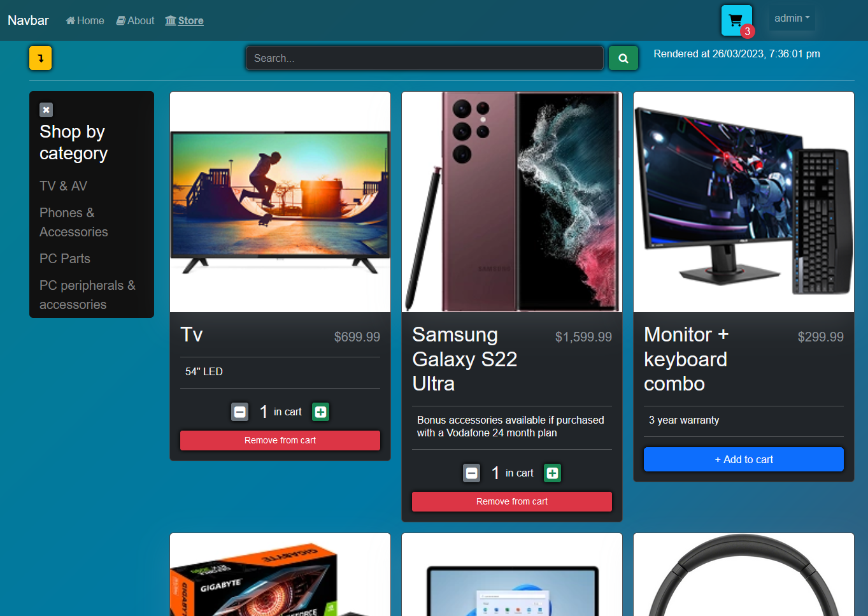Click the About navbar link

[140, 20]
